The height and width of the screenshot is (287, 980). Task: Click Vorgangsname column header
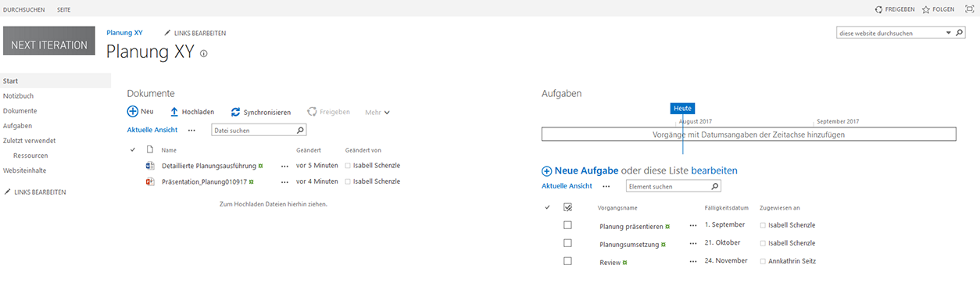point(617,208)
